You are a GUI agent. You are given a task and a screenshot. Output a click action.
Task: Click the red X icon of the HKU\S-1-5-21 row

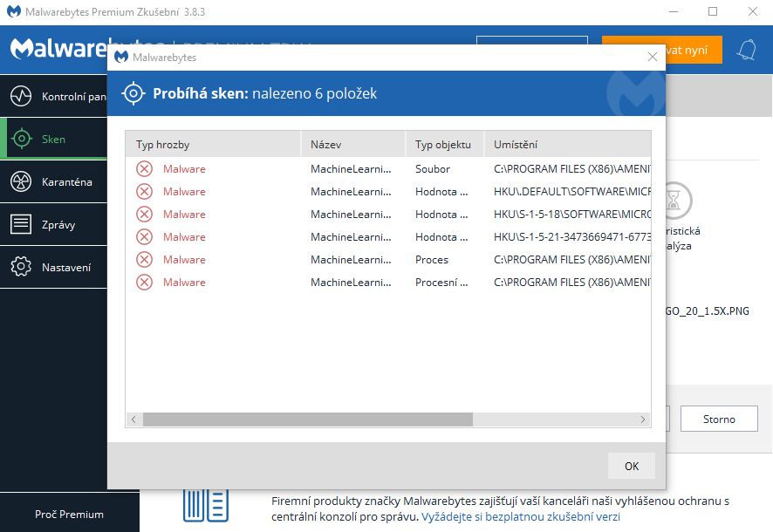[144, 237]
